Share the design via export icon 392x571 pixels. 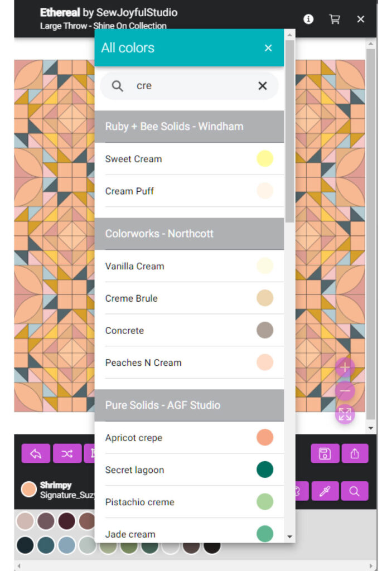(x=355, y=453)
